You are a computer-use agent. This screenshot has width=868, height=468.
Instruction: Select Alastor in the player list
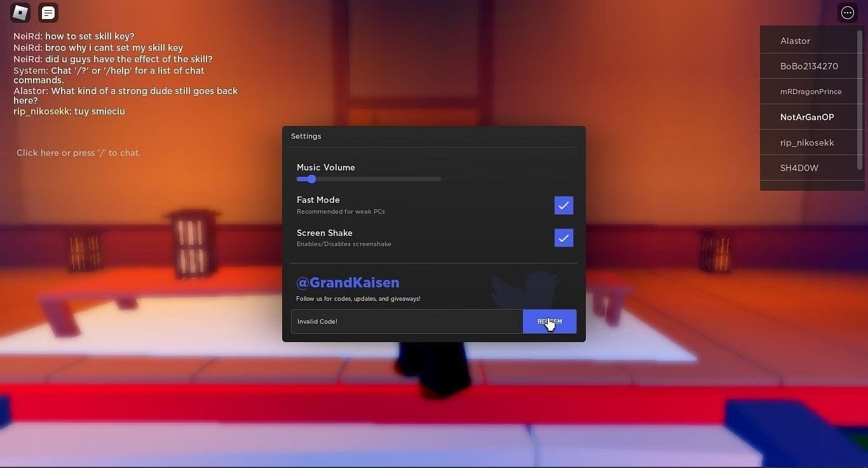click(x=795, y=41)
